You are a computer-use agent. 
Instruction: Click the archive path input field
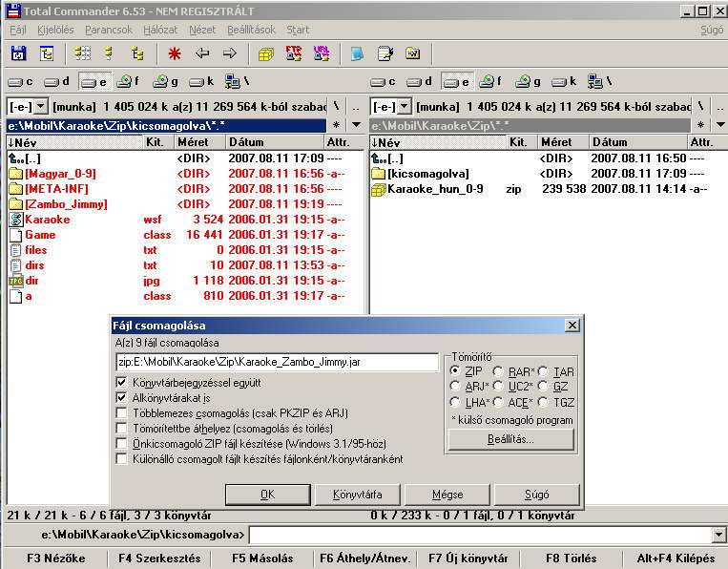(277, 362)
